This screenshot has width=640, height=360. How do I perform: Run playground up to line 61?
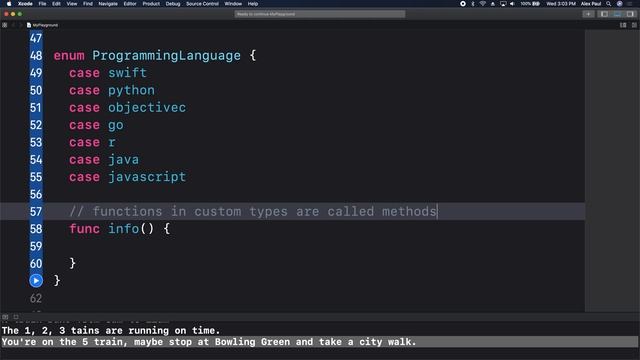(36, 281)
